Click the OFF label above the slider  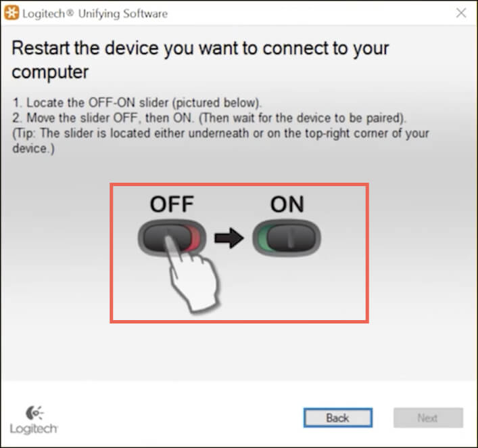pos(172,204)
